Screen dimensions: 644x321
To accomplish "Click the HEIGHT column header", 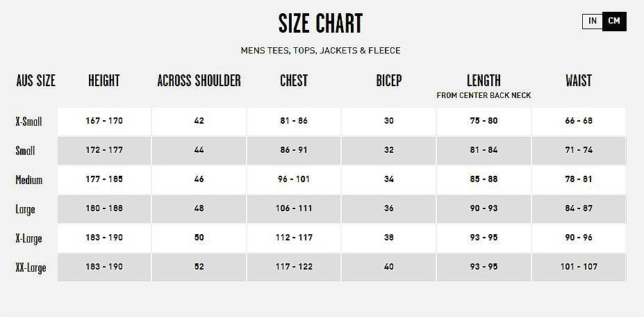I will [x=104, y=81].
